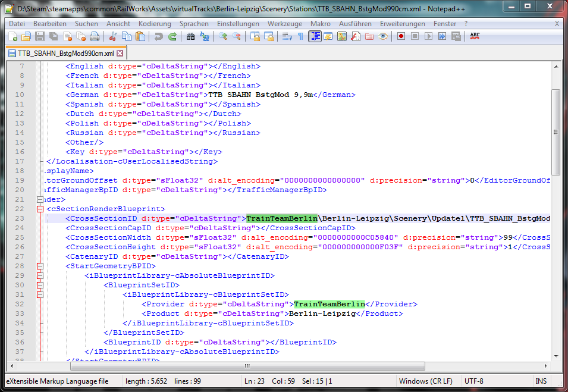This screenshot has width=568, height=392.
Task: Collapse the cSectionRenderBlueprint fold marker
Action: (40, 209)
